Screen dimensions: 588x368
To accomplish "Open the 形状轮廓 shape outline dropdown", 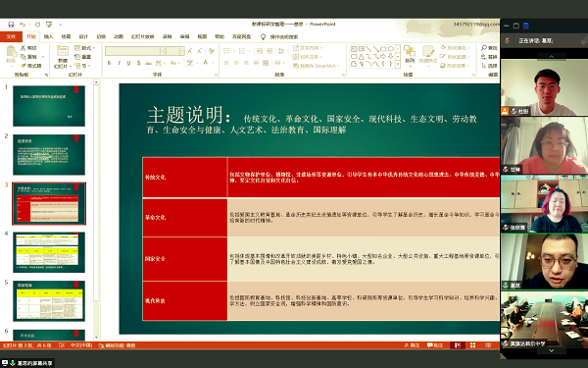I will [x=454, y=56].
